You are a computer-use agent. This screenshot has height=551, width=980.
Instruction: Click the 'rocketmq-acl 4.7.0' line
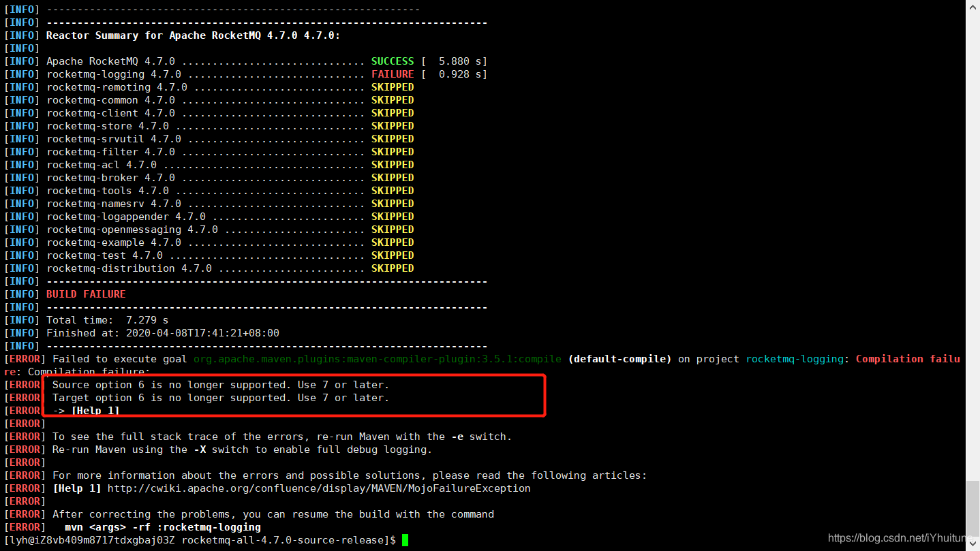209,165
